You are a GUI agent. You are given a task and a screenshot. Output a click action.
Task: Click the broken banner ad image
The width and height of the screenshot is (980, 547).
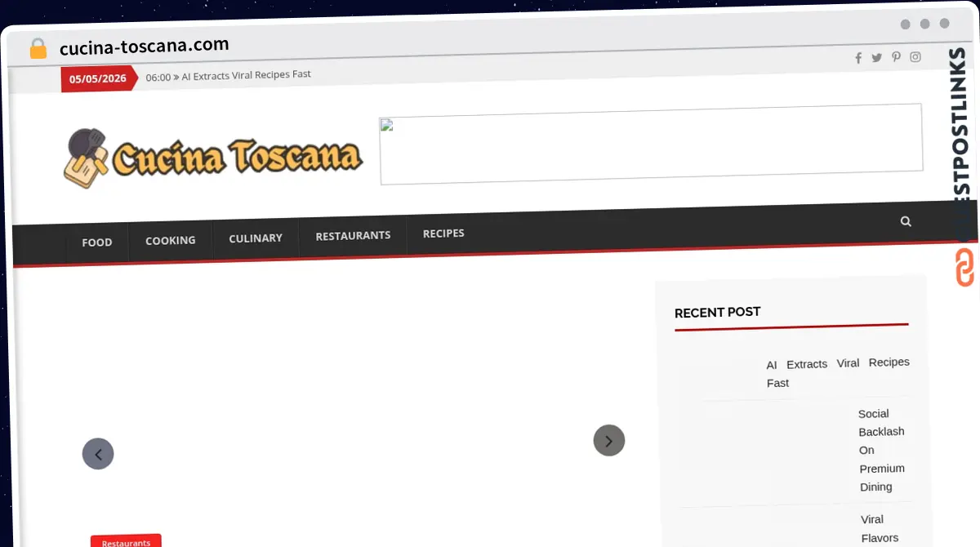651,145
